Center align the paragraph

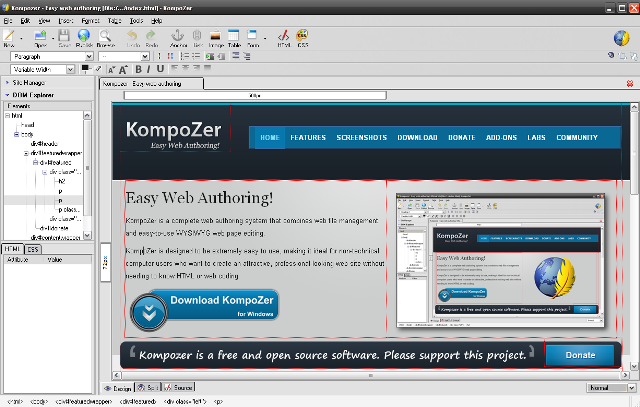point(186,68)
